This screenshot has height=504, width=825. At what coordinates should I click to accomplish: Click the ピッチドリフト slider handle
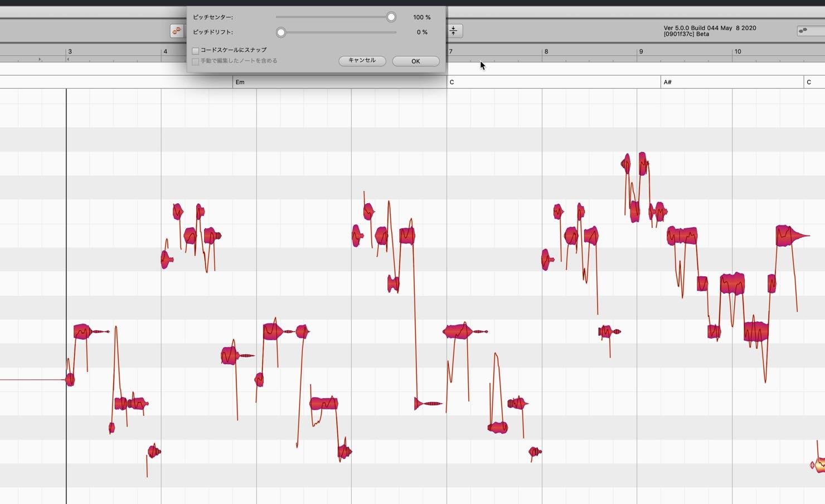pyautogui.click(x=281, y=32)
